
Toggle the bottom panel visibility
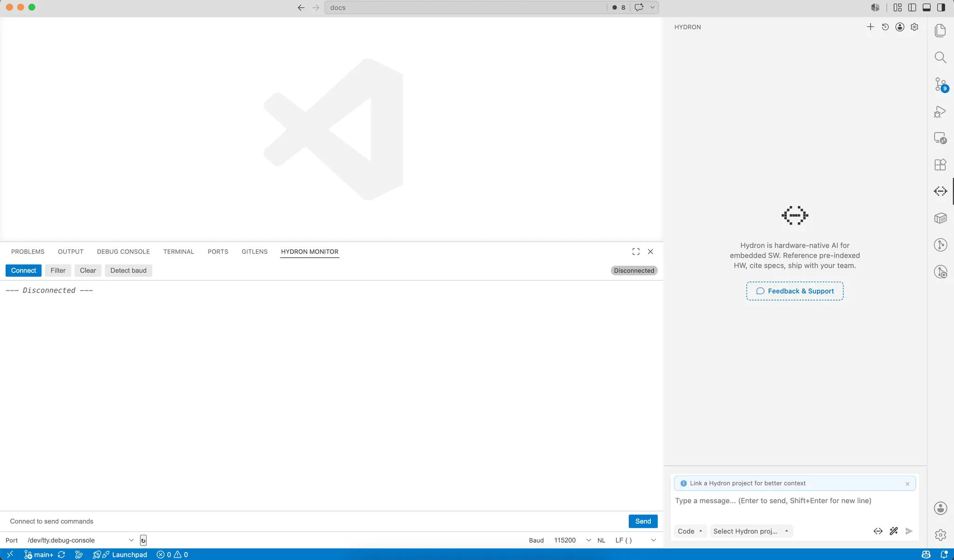click(927, 7)
